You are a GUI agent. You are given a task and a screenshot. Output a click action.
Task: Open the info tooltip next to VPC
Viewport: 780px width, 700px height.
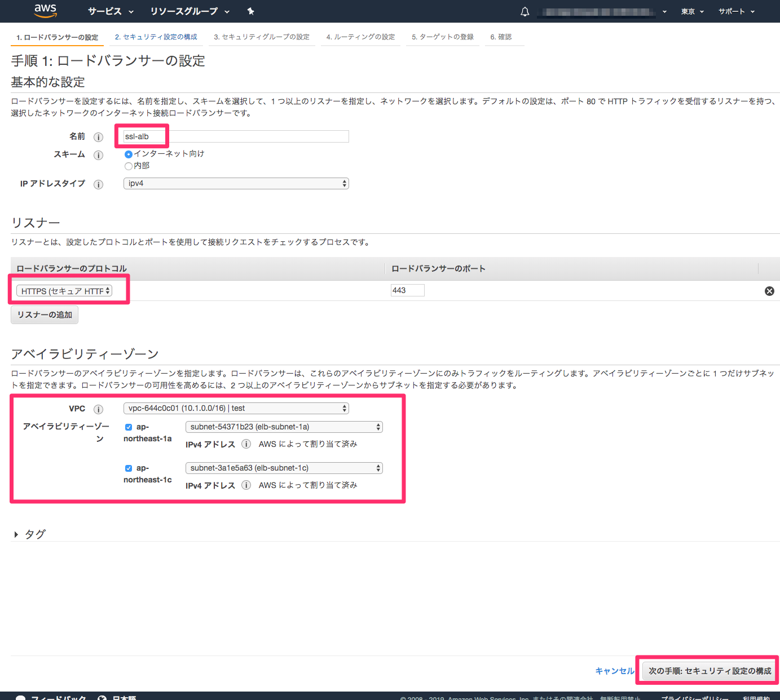[x=98, y=409]
